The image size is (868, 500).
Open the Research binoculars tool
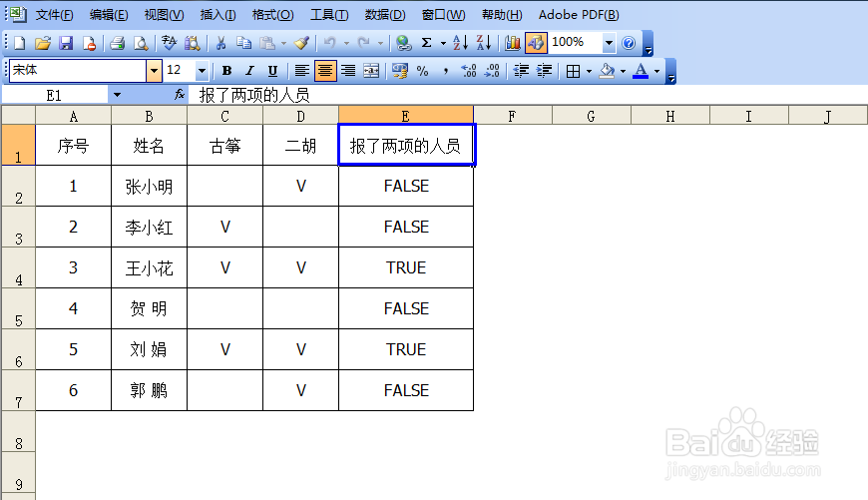click(x=193, y=43)
